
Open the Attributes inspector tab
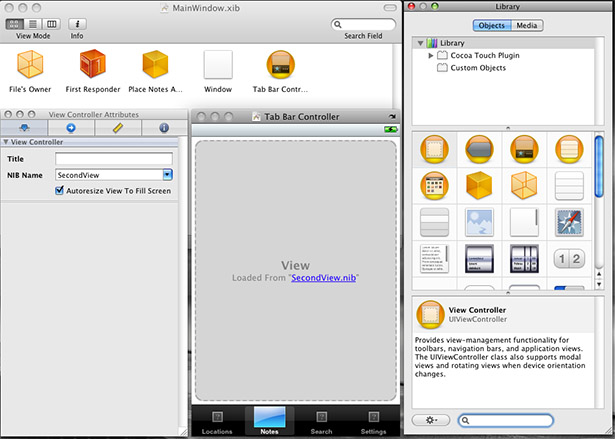tap(24, 128)
